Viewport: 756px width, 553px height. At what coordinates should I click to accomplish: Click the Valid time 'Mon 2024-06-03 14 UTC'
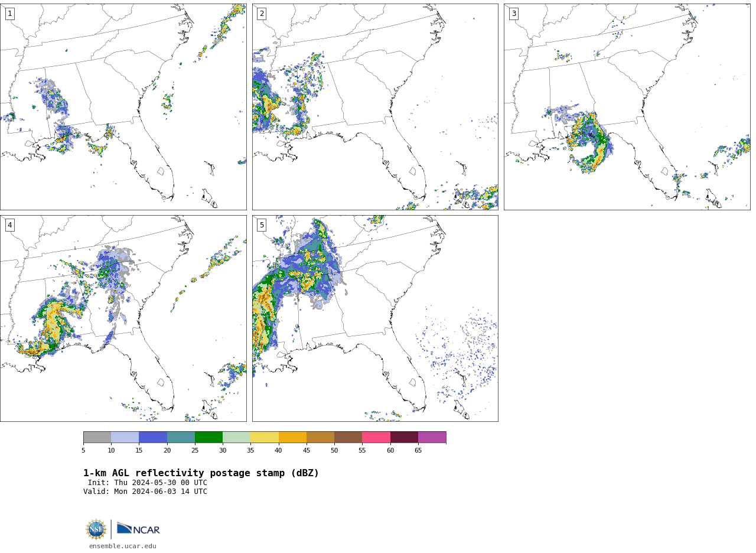tap(161, 492)
